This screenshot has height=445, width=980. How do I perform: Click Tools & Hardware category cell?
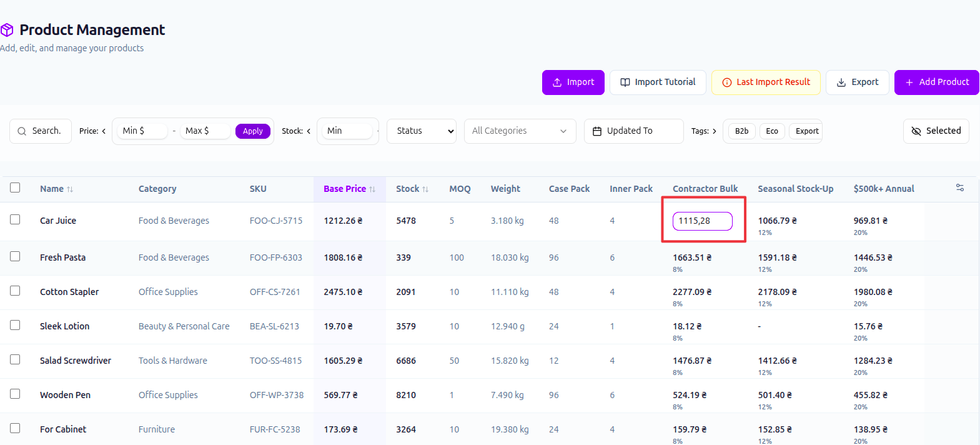click(173, 361)
